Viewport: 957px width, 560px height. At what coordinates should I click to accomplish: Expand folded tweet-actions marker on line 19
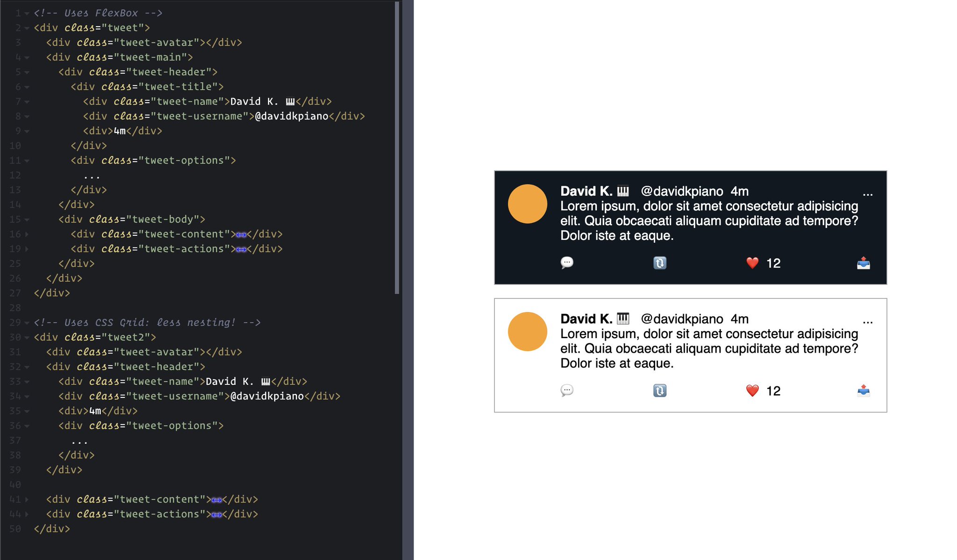point(241,249)
